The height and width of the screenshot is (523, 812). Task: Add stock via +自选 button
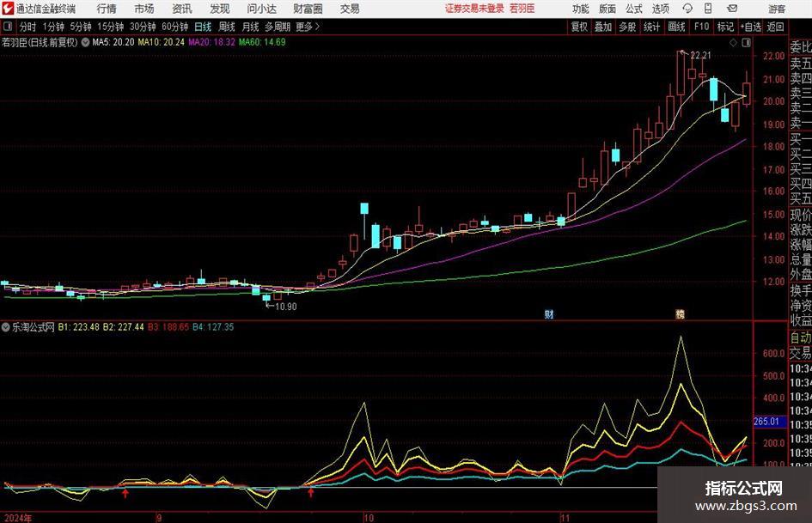point(751,27)
